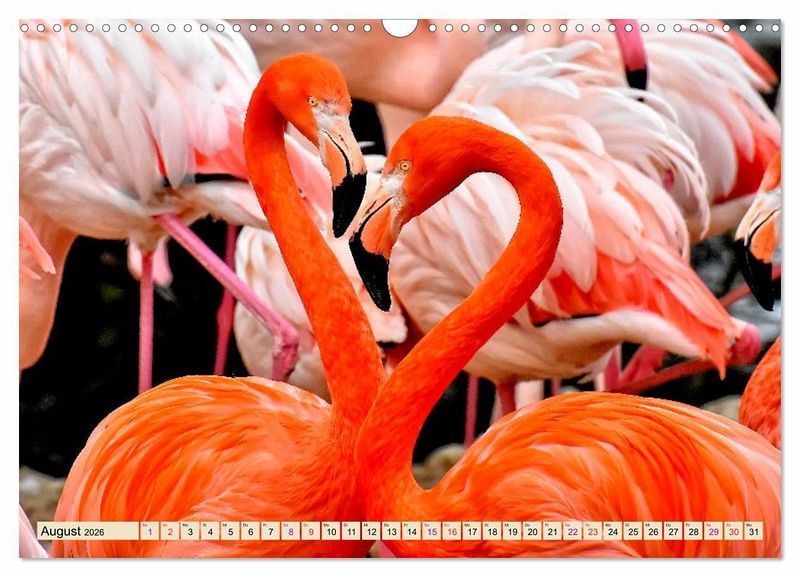Click date 8 in the calendar row

coord(290,531)
